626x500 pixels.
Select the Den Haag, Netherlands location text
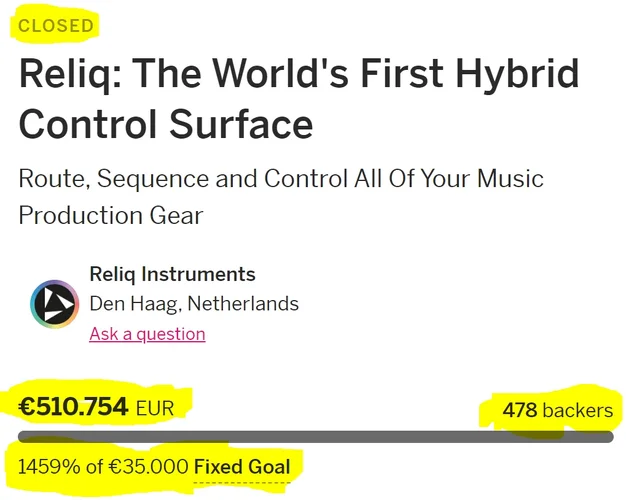click(x=194, y=304)
